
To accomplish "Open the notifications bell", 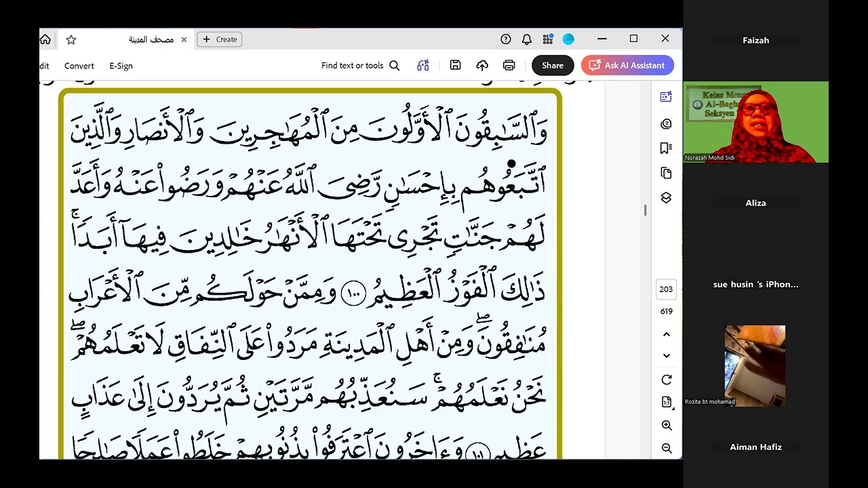I will tap(526, 39).
